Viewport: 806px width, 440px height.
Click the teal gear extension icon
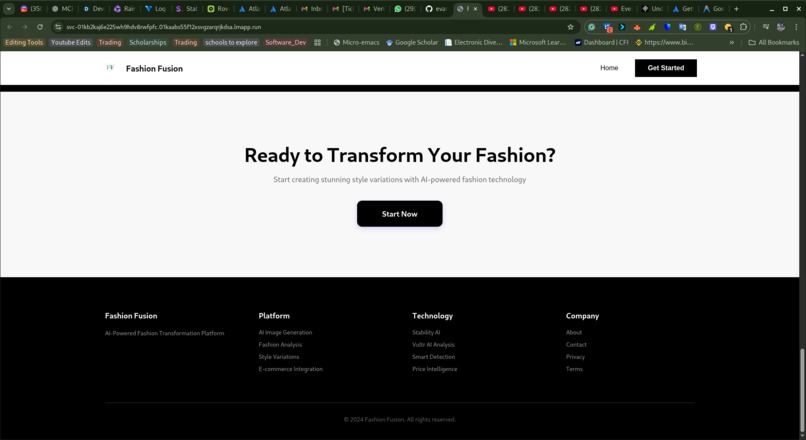[x=592, y=27]
